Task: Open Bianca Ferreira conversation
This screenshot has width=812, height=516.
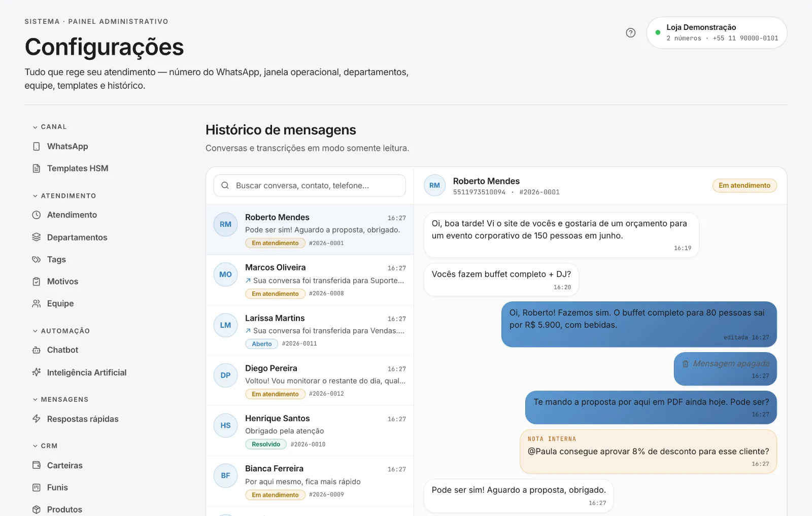Action: click(310, 481)
